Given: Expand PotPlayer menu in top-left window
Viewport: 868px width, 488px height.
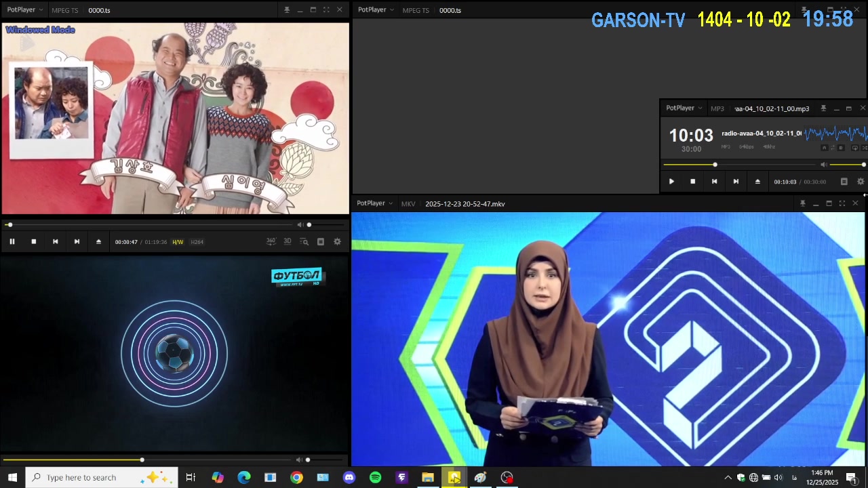Looking at the screenshot, I should pyautogui.click(x=25, y=10).
